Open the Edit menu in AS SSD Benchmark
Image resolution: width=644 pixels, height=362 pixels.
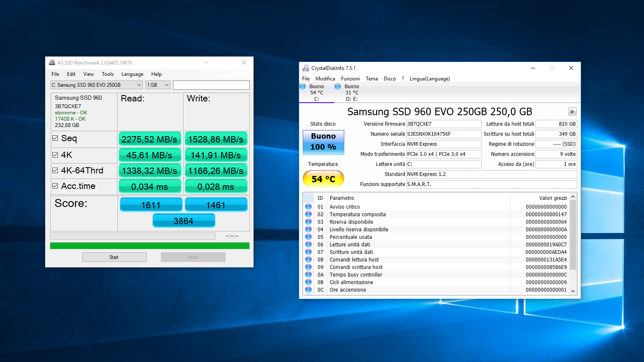point(71,74)
